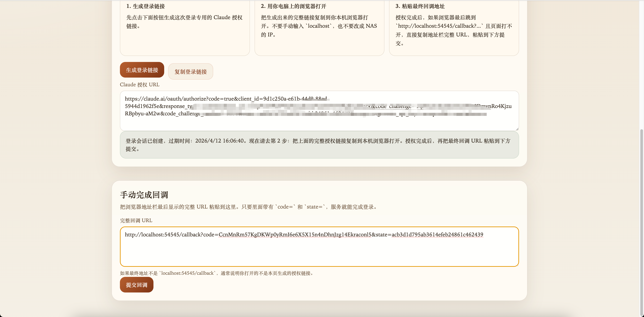The width and height of the screenshot is (644, 317).
Task: Click the step 3 text starting with 授权完成后
Action: click(x=453, y=30)
